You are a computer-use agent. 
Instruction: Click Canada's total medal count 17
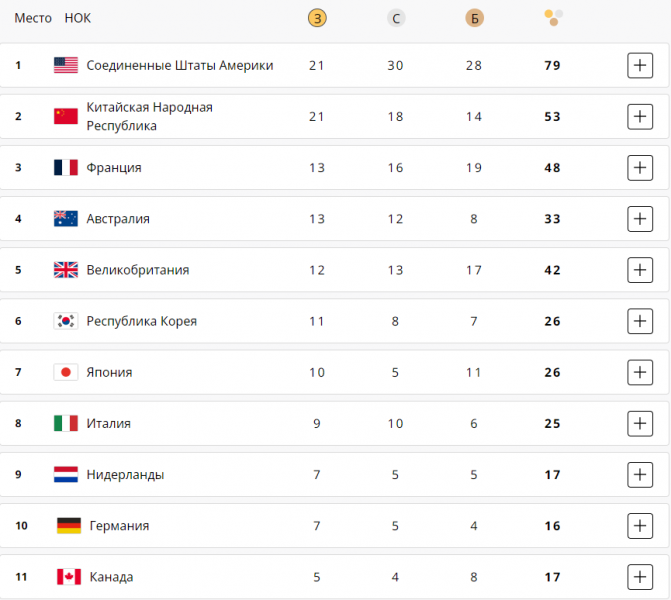click(x=552, y=577)
